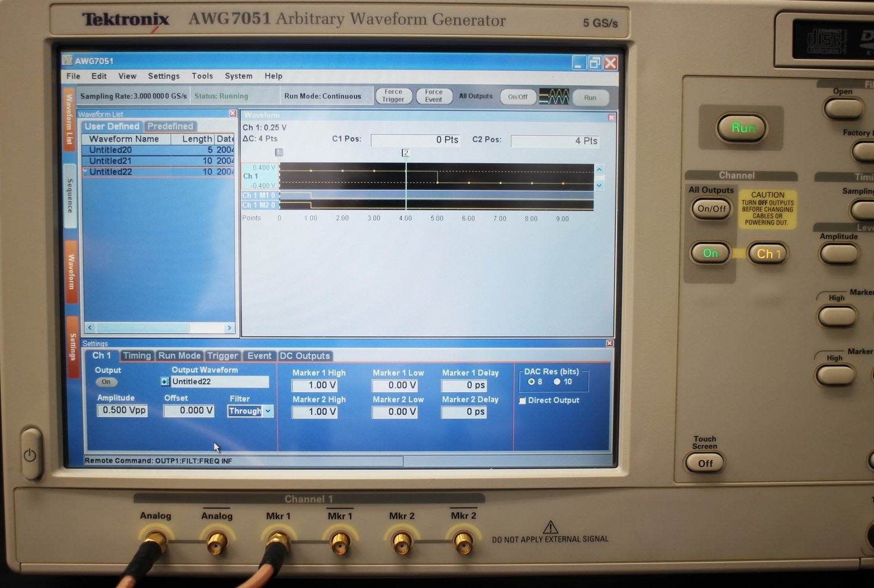The width and height of the screenshot is (874, 588).
Task: Click the waveform list left scroll arrow
Action: coord(90,328)
